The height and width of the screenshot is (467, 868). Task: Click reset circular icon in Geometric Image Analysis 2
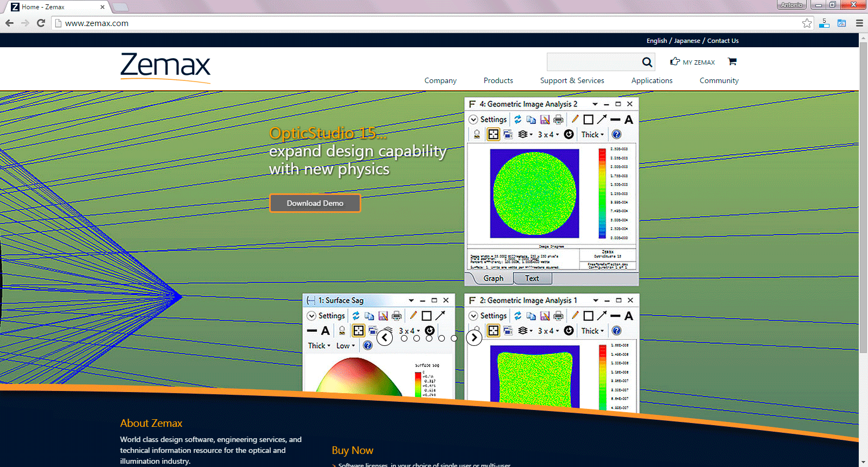[x=569, y=134]
